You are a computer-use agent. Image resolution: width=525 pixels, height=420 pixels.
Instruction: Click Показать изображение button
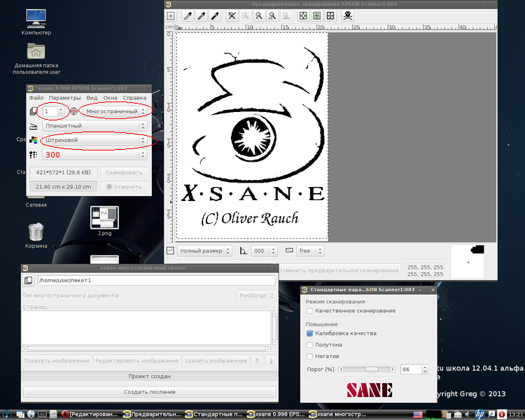57,360
